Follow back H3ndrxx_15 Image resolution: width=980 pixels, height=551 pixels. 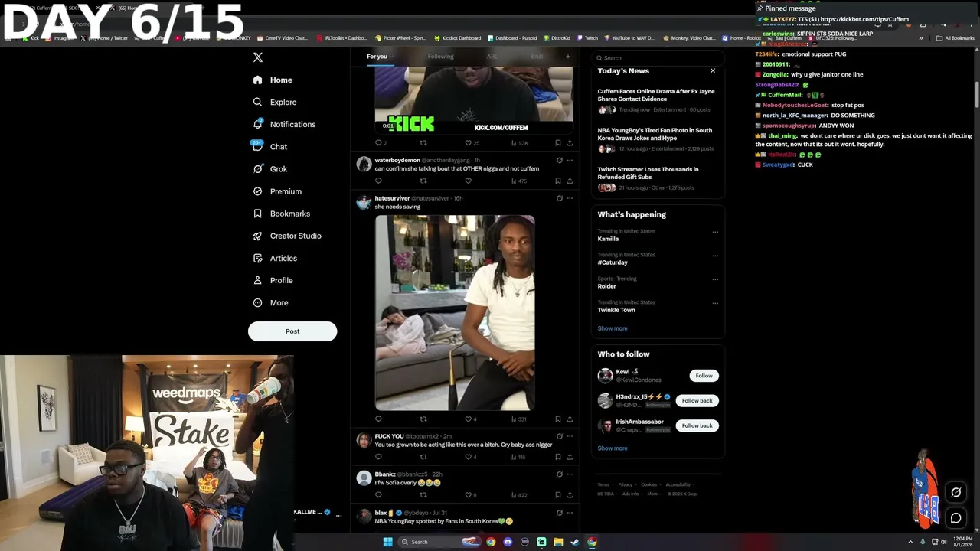click(697, 400)
